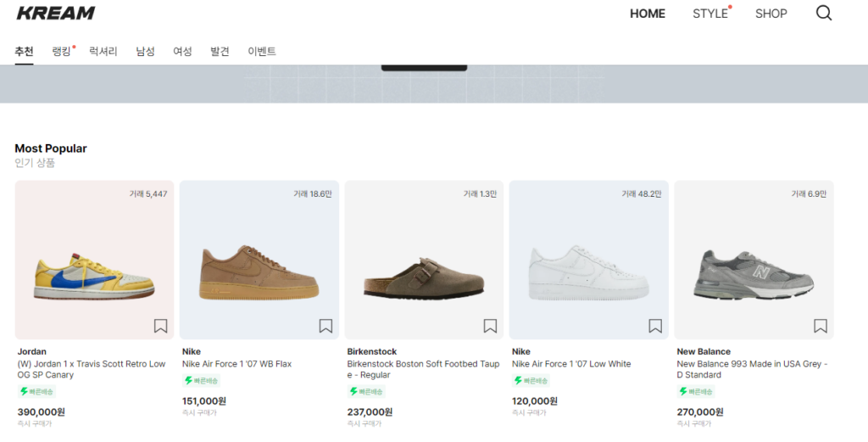Viewport: 868px width, 442px height.
Task: Bookmark the Jordan 1 Travis Scott Canary
Action: tap(160, 326)
